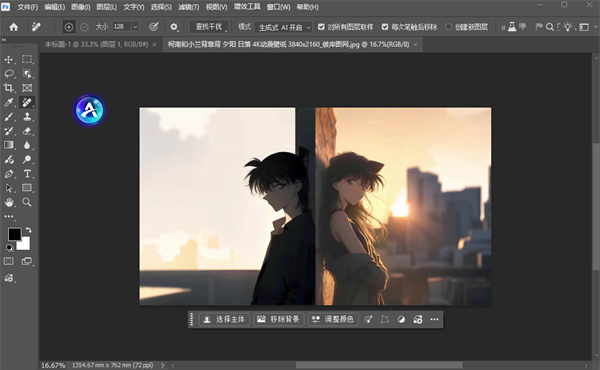This screenshot has width=600, height=370.
Task: Open the 图层(L) menu
Action: (x=106, y=7)
